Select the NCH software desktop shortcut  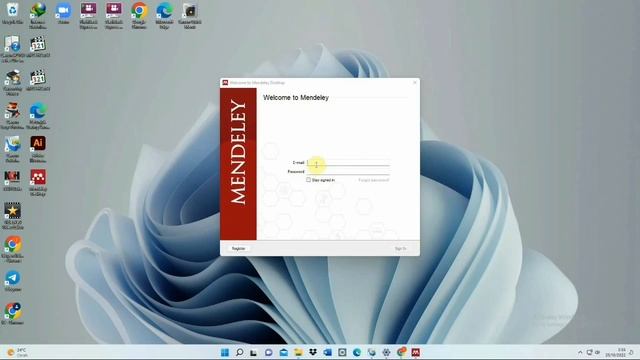[12, 180]
